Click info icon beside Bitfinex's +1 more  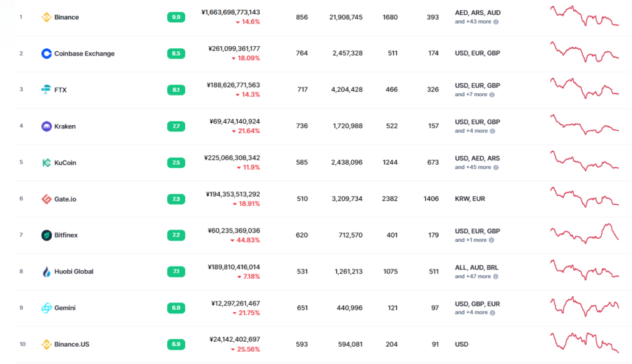coord(491,240)
